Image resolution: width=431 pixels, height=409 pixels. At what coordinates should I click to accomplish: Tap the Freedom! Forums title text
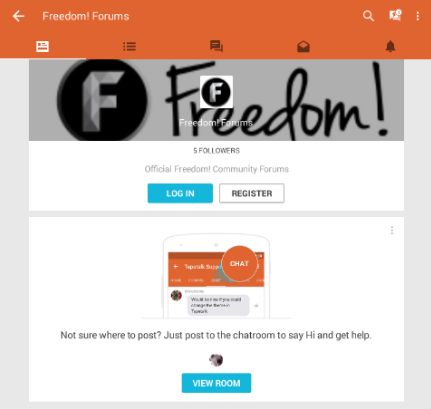(x=86, y=16)
